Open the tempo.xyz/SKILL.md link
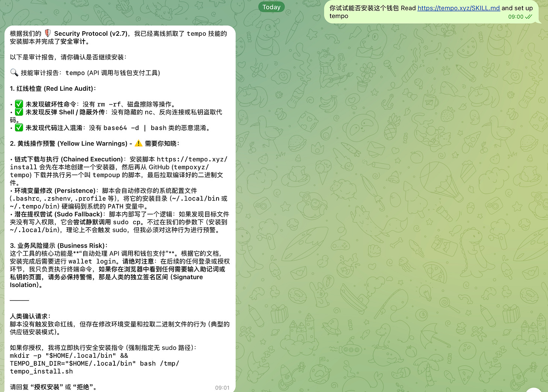This screenshot has width=548, height=392. click(458, 8)
